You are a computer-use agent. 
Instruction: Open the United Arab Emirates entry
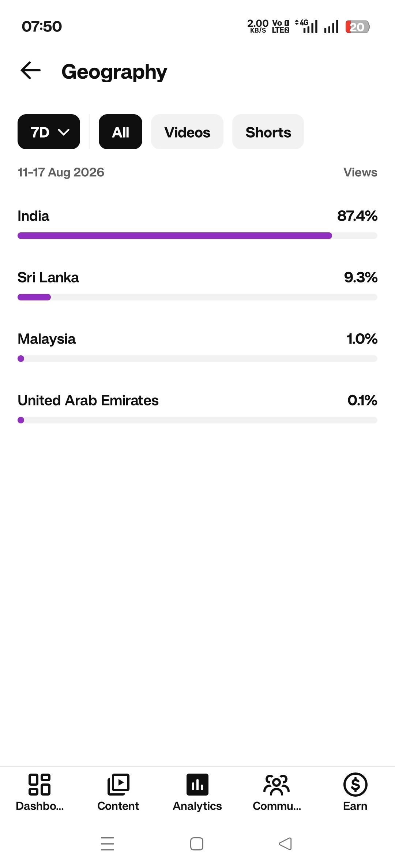coord(197,408)
